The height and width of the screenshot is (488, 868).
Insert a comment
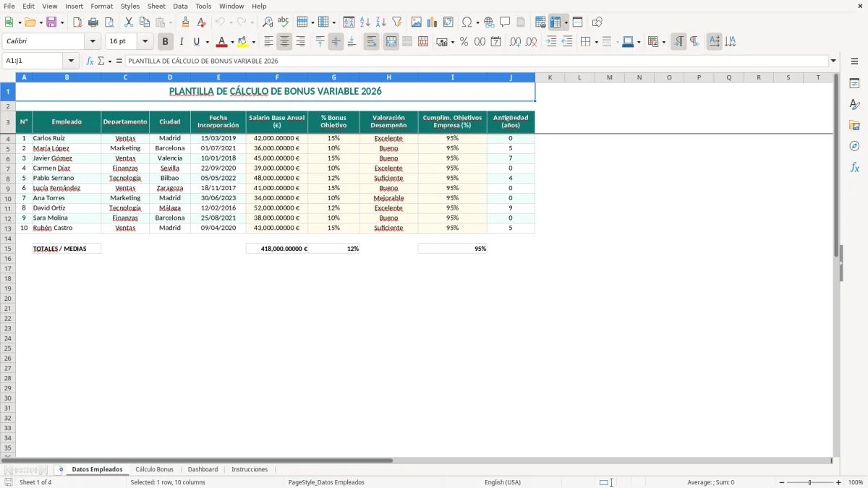coord(505,22)
